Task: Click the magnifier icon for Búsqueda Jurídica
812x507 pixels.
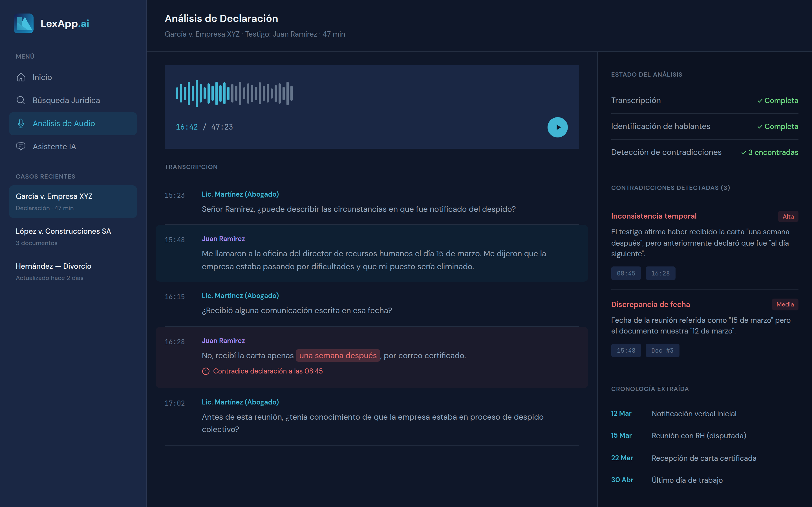Action: 21,100
